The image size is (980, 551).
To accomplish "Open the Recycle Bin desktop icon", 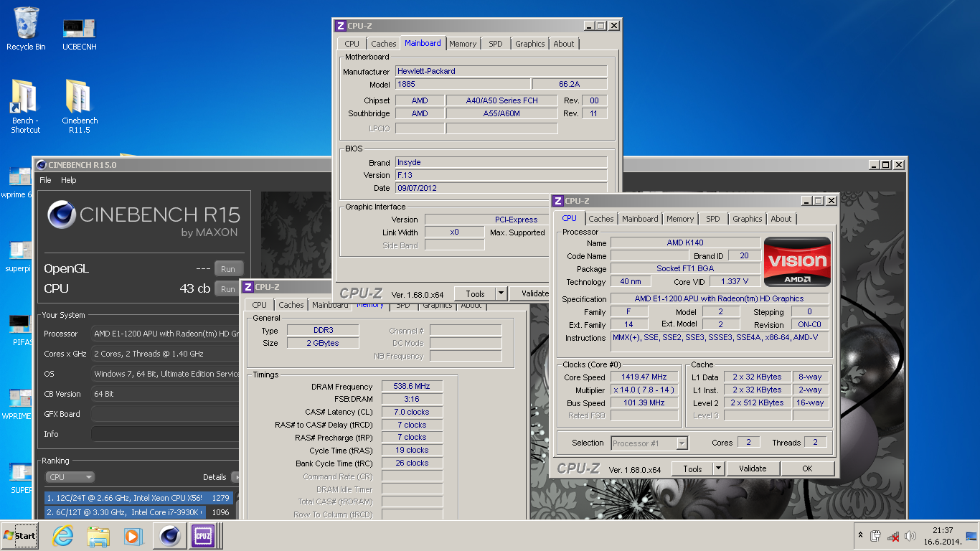I will tap(26, 29).
